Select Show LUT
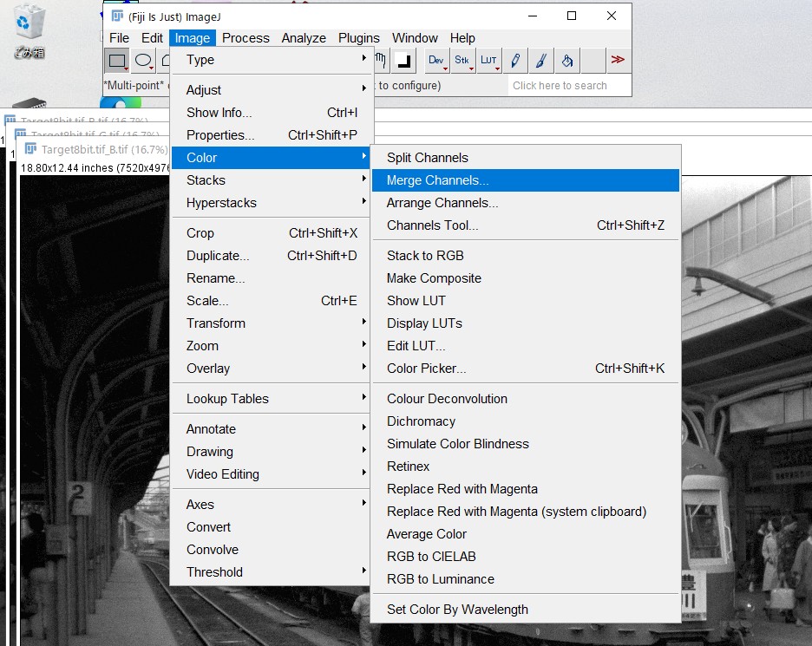Viewport: 812px width, 646px height. (526, 301)
